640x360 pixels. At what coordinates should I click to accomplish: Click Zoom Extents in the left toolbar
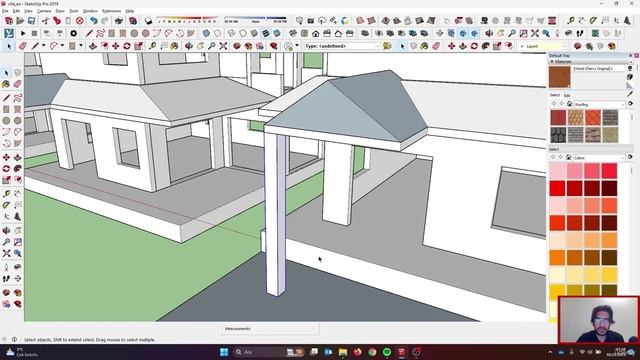(x=6, y=253)
